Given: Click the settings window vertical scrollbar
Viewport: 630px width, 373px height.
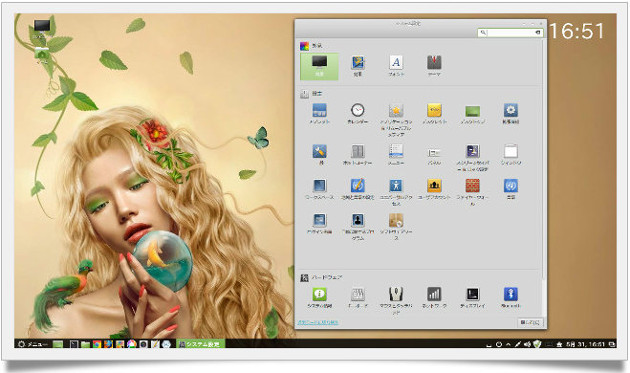Looking at the screenshot, I should 544,161.
